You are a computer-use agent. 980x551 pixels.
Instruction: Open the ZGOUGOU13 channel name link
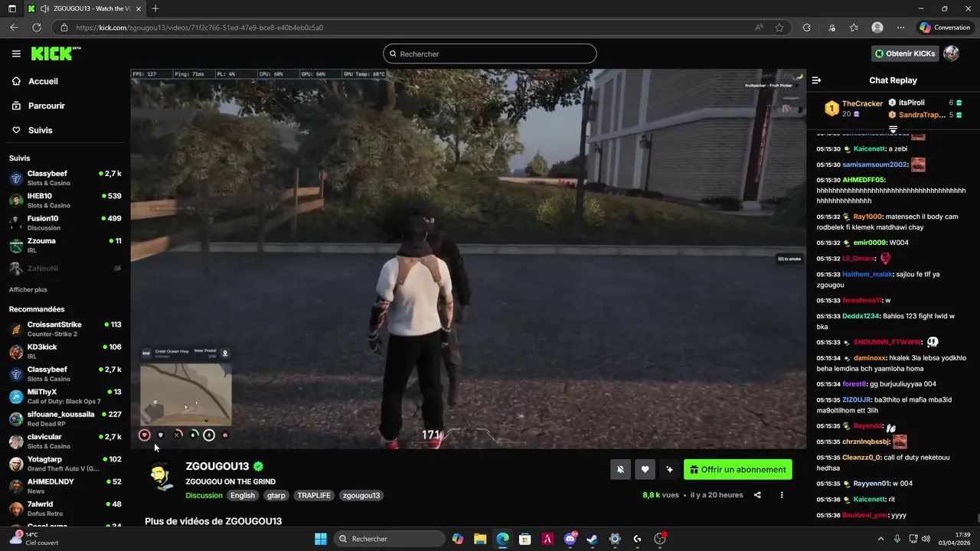coord(217,466)
